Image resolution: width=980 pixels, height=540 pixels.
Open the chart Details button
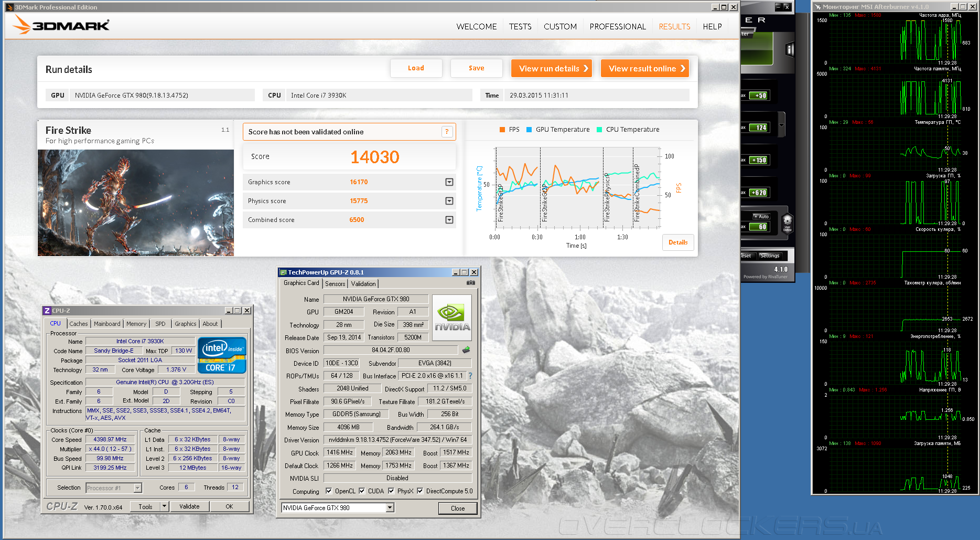pos(678,242)
